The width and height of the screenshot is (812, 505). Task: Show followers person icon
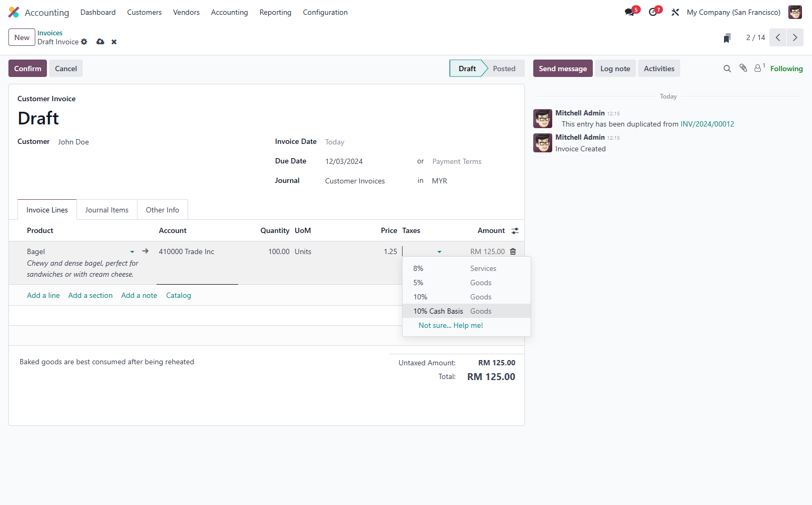pos(759,68)
